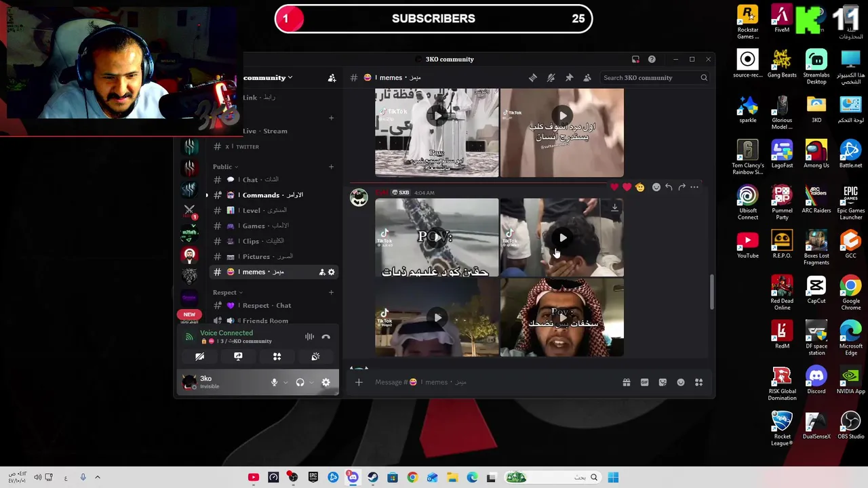Open more options ellipsis on message

[694, 187]
